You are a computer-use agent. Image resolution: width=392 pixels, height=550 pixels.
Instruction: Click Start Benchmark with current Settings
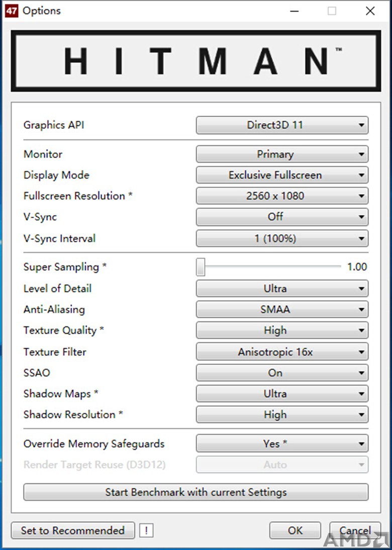(x=196, y=492)
